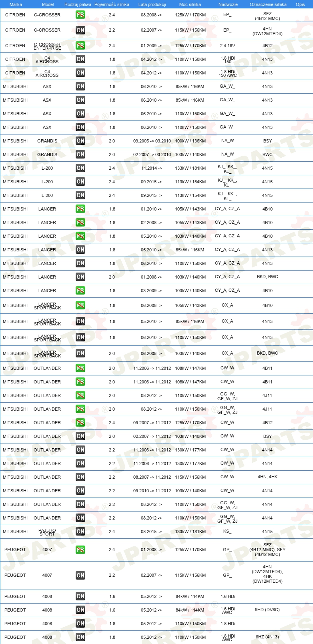Click ON icon in Lancer 2.0 01.2008 row

(x=80, y=277)
